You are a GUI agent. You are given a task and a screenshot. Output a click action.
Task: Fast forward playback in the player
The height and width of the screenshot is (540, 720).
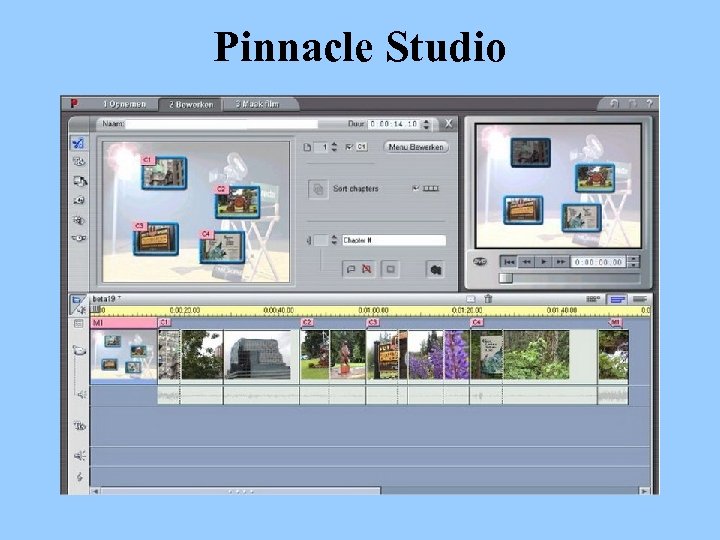(560, 262)
